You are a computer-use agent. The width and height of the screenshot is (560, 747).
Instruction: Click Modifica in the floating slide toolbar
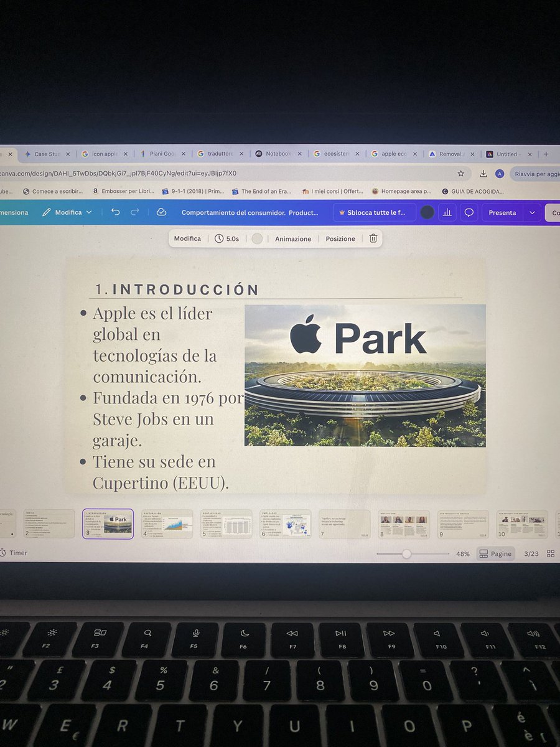(x=187, y=238)
